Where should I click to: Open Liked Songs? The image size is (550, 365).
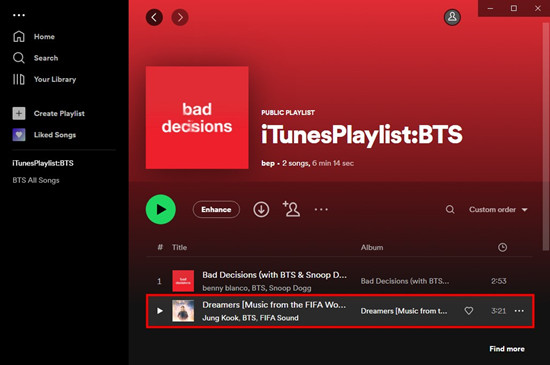44,135
